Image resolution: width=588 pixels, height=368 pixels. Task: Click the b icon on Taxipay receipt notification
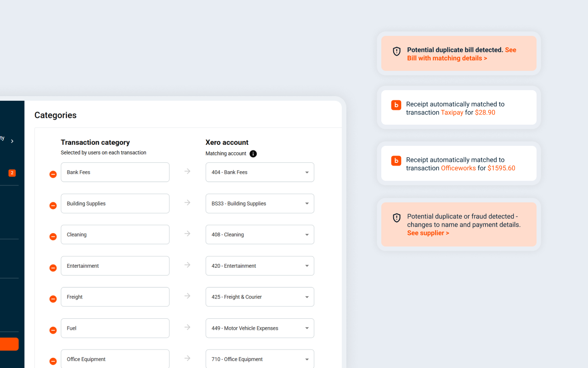(396, 105)
